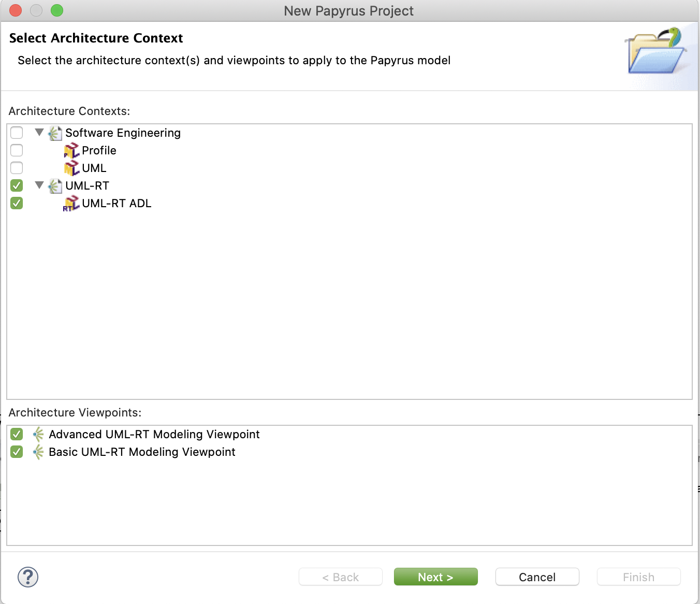Enable the UML checkbox
Screen dimensions: 700x604
17,168
